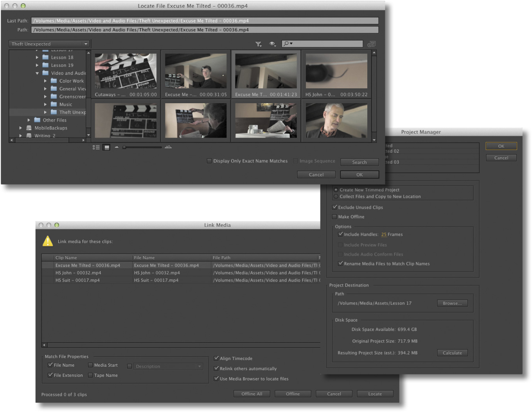Open the disabled Description dropdown in Link Media
532x412 pixels.
pos(168,366)
